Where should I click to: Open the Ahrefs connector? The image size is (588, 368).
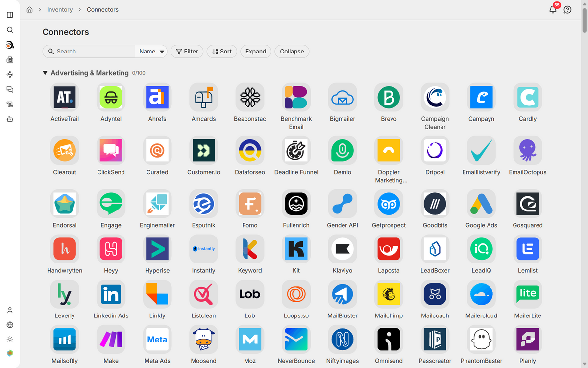pos(157,98)
